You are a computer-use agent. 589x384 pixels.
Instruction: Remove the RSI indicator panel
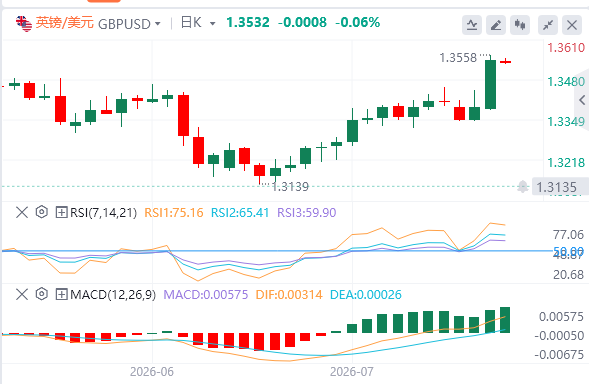point(22,212)
